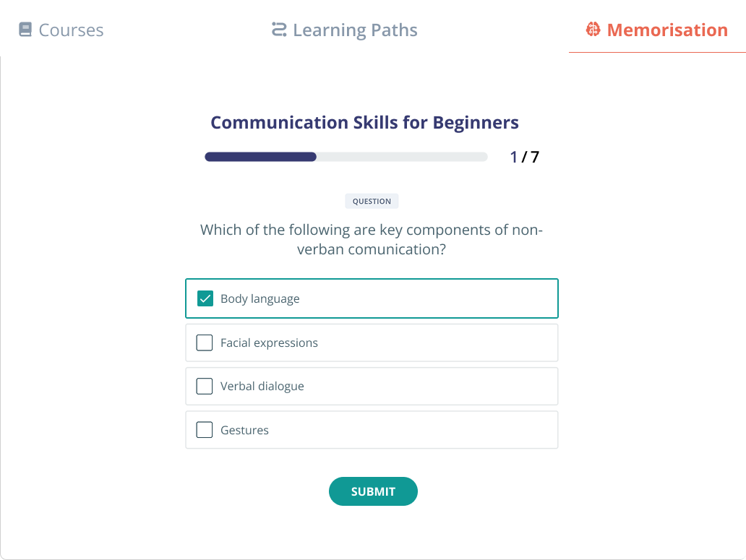Open the Courses tab
746x560 pixels.
coord(61,30)
